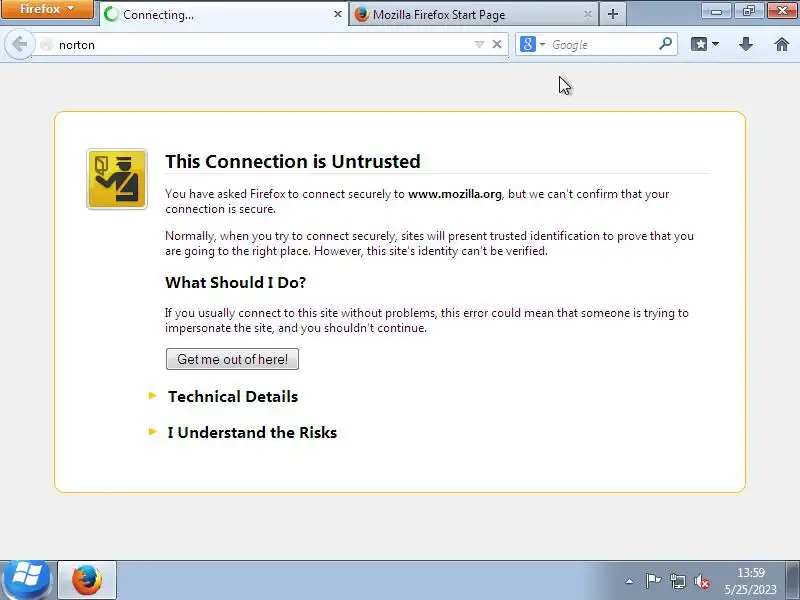
Task: Stop loading the page with X
Action: click(496, 44)
